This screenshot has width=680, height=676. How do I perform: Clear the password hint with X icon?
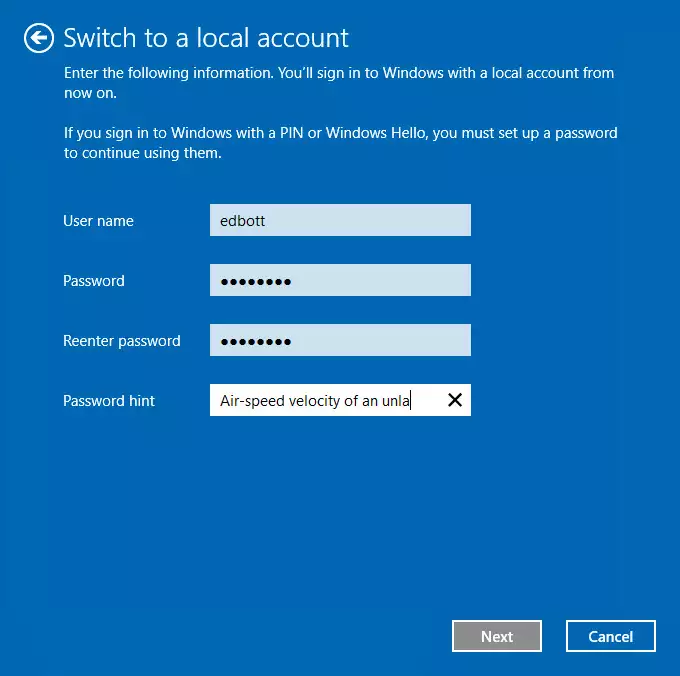[454, 400]
